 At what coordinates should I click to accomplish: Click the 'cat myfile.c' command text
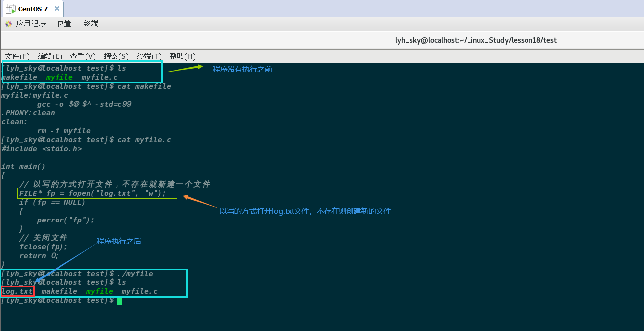point(144,140)
